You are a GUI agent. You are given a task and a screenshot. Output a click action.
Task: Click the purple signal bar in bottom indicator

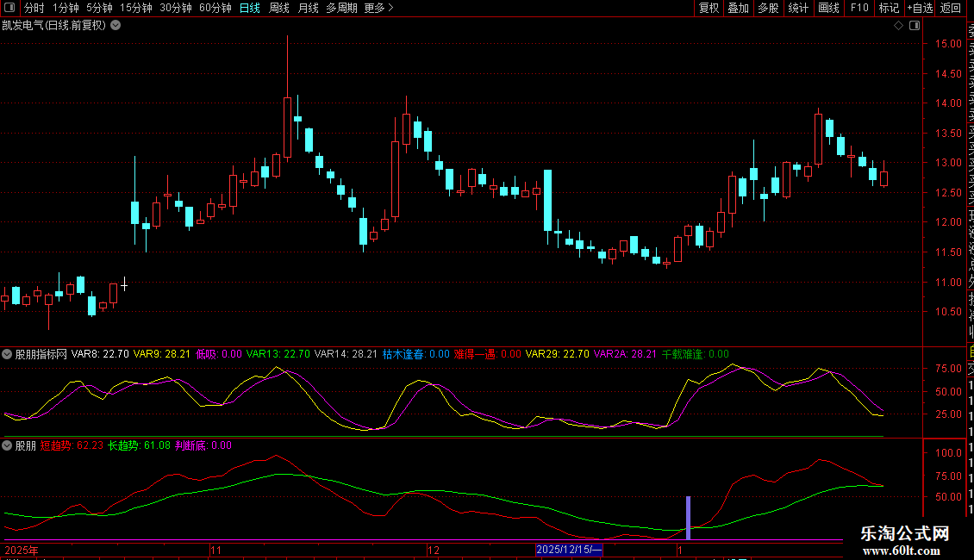tap(688, 518)
